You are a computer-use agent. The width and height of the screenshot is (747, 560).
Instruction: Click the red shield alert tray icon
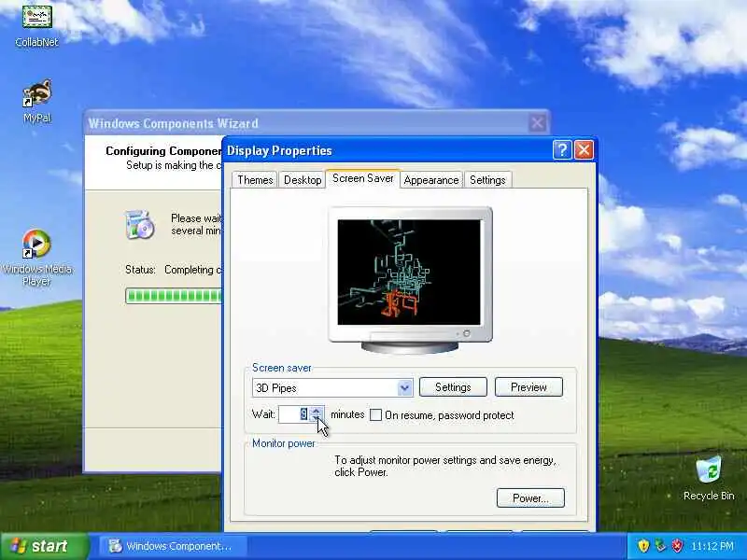point(677,545)
